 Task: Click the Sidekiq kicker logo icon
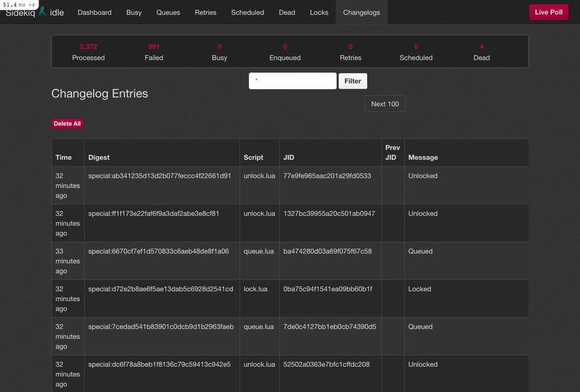[43, 11]
